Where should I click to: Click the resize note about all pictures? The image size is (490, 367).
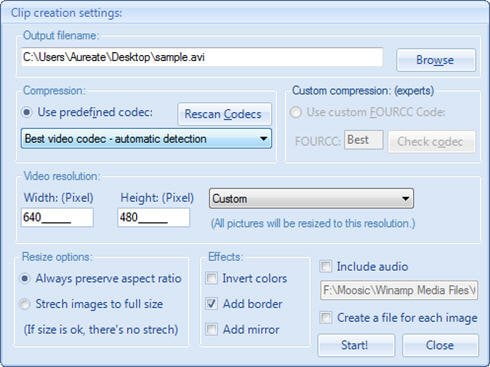[313, 223]
